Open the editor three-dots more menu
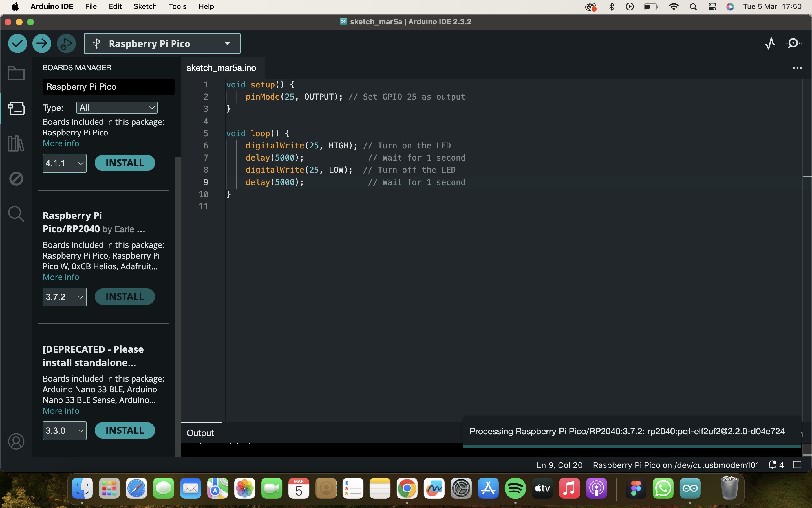 (797, 68)
